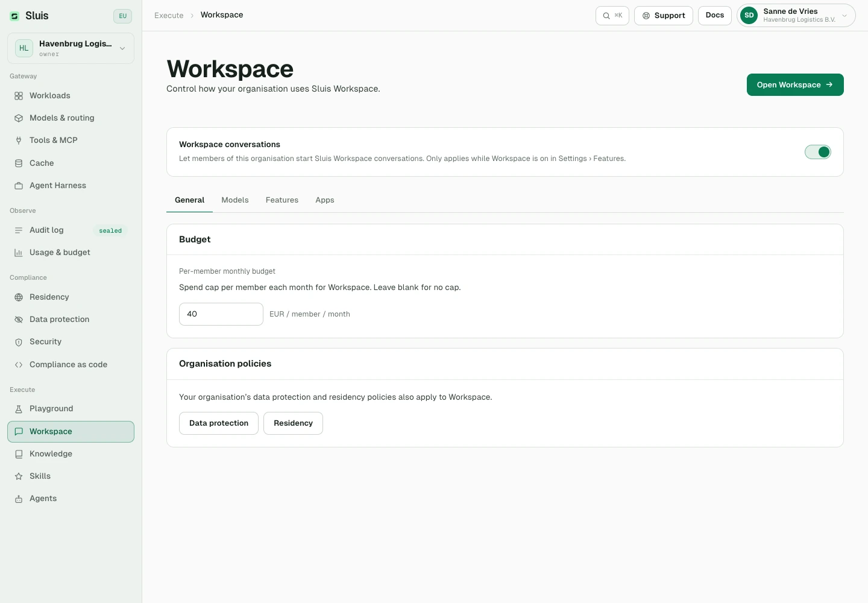Expand the Havenbrug Logistics organisation switcher
868x603 pixels.
tap(71, 48)
